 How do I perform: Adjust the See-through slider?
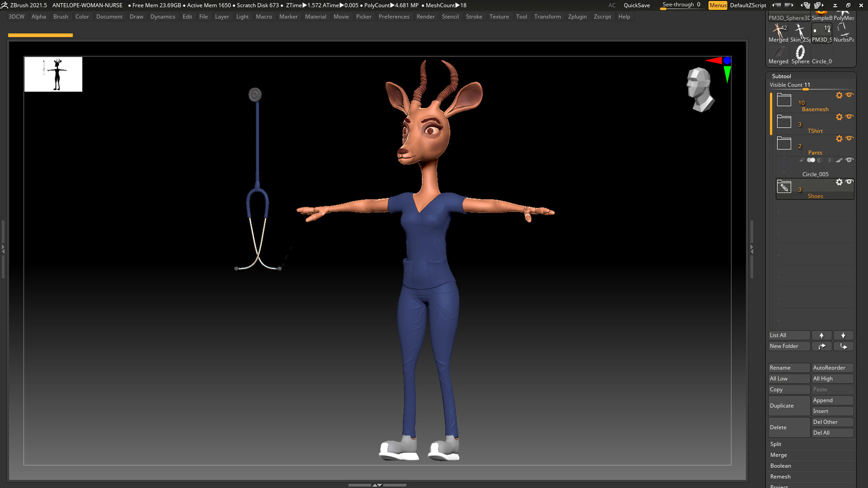click(x=682, y=5)
